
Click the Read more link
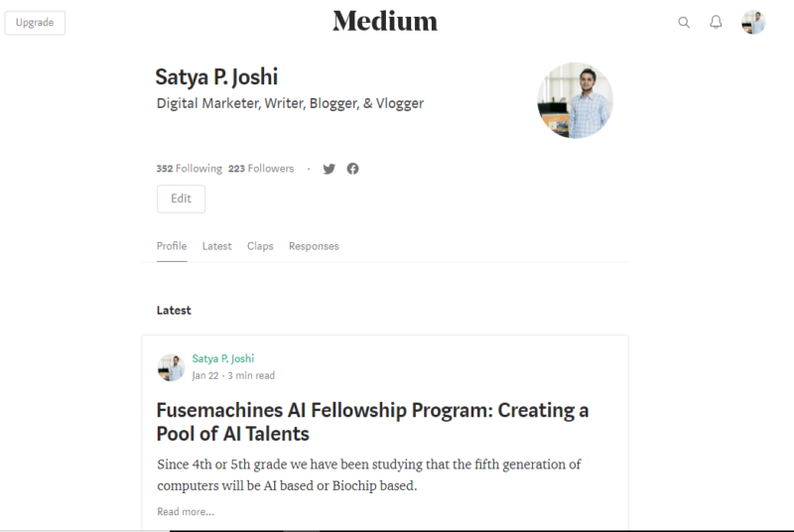click(186, 512)
